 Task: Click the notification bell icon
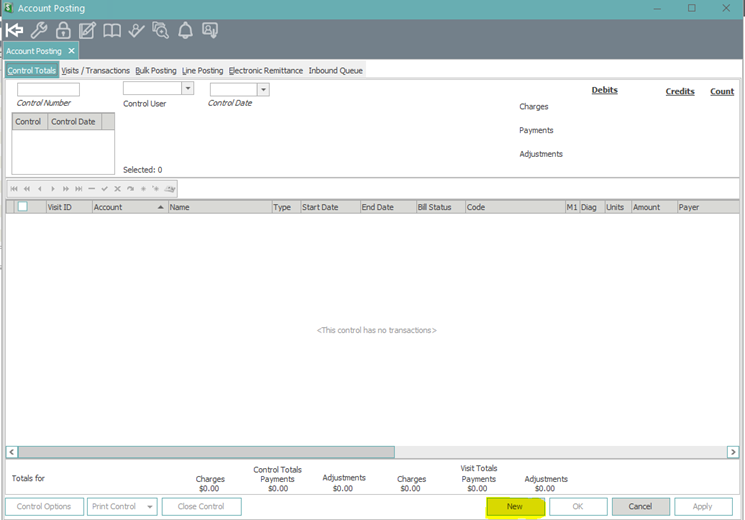[x=185, y=30]
